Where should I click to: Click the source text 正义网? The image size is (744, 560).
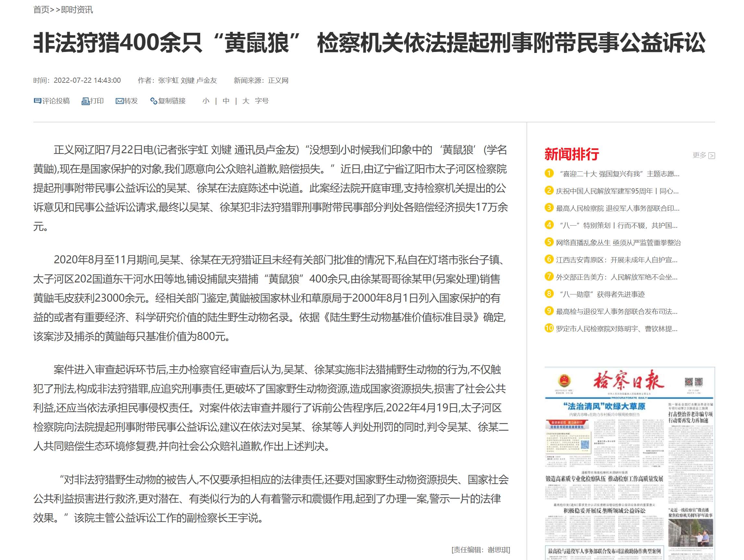[x=278, y=81]
